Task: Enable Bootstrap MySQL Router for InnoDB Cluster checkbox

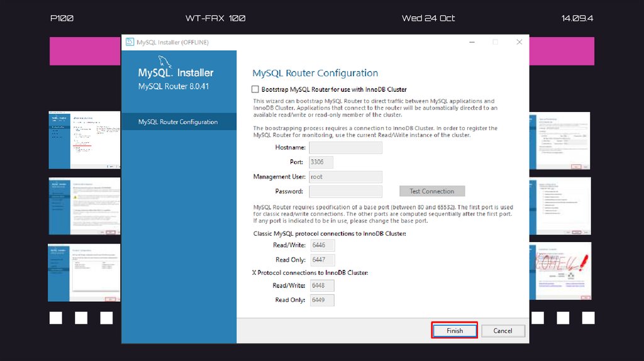Action: pos(255,89)
